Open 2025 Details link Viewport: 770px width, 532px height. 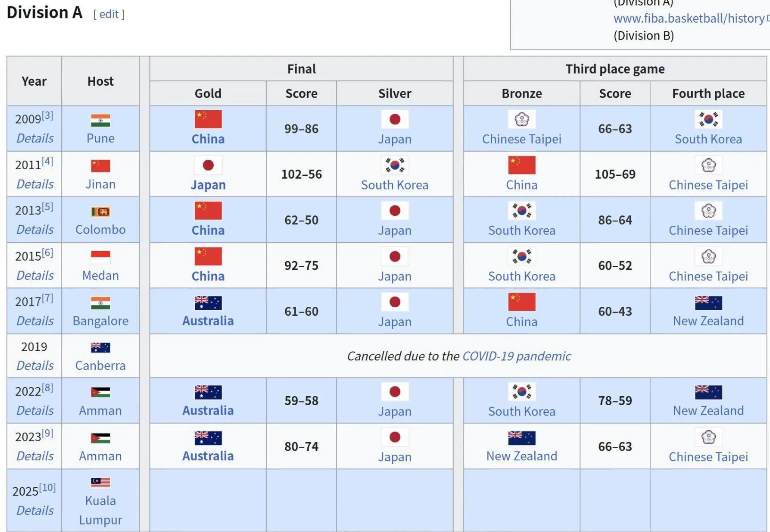tap(35, 510)
